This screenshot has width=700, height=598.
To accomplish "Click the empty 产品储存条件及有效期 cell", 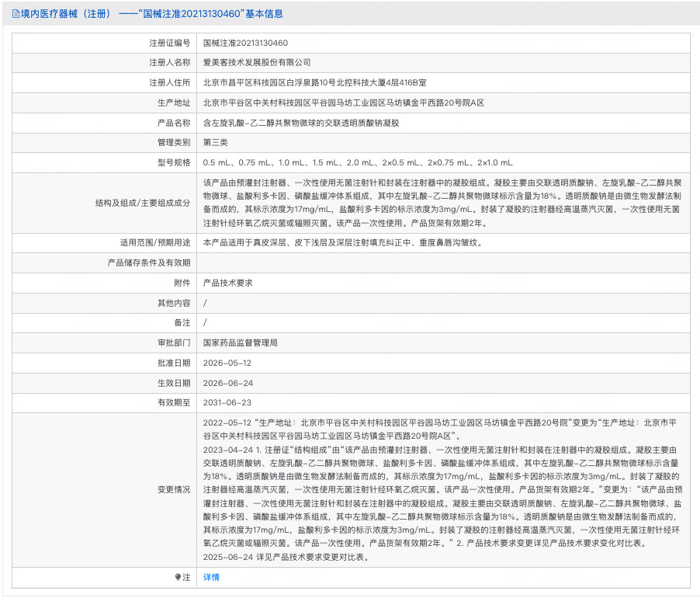I will (x=444, y=263).
